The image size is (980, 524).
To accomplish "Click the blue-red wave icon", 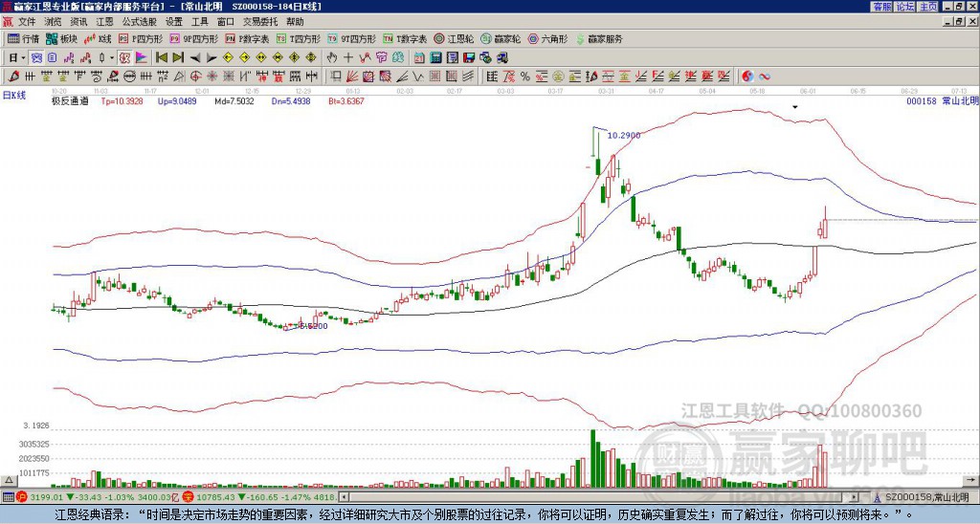I will tap(764, 76).
